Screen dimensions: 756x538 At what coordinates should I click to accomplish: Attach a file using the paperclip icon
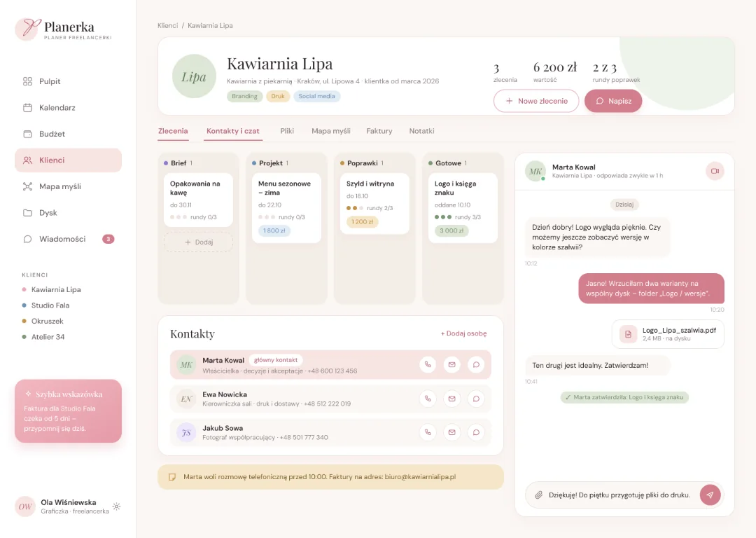tap(538, 495)
